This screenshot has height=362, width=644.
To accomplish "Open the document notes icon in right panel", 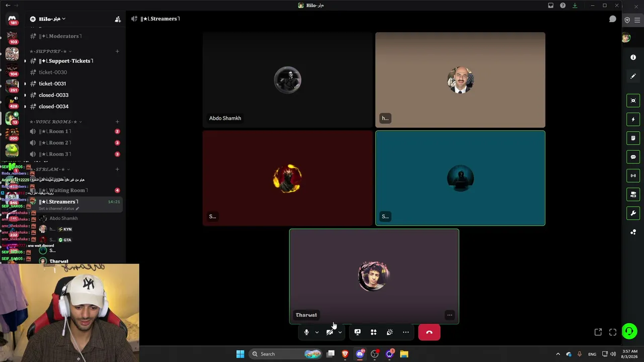I will 633,138.
